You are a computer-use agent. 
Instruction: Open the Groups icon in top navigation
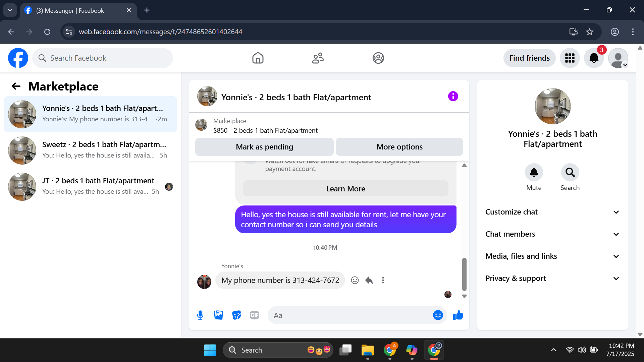pos(378,58)
